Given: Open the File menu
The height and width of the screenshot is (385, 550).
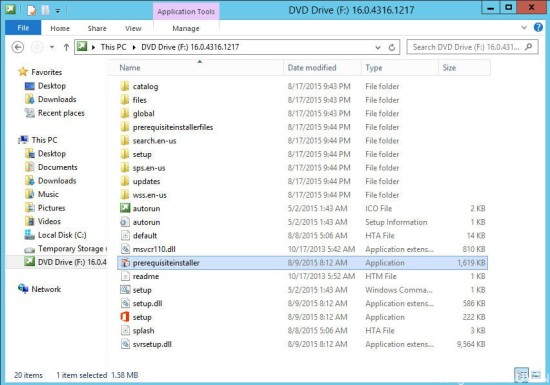Looking at the screenshot, I should point(23,28).
